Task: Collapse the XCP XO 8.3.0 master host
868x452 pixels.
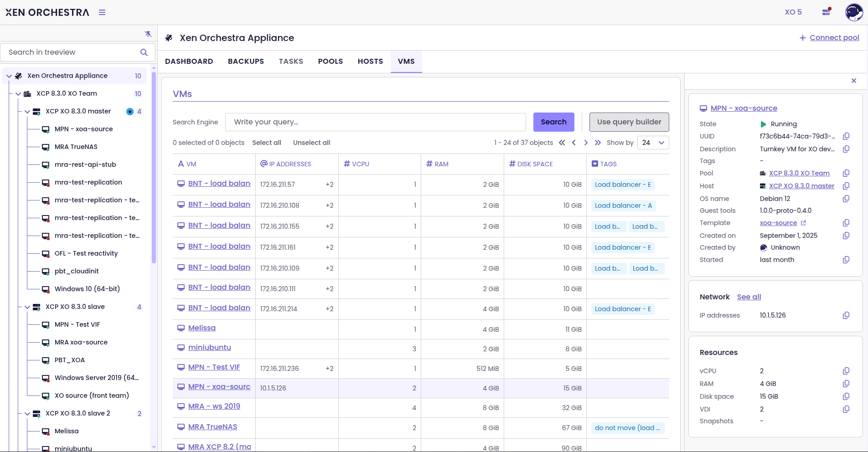Action: click(x=27, y=112)
